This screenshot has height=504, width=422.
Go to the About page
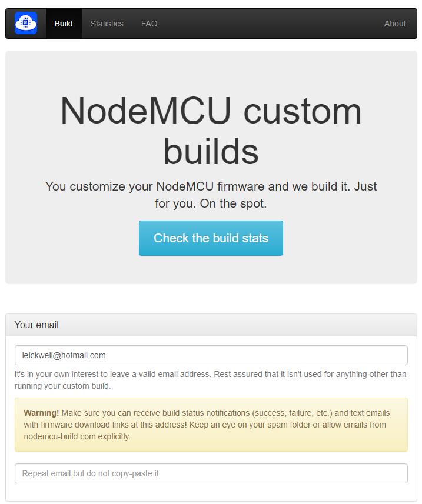click(x=394, y=24)
